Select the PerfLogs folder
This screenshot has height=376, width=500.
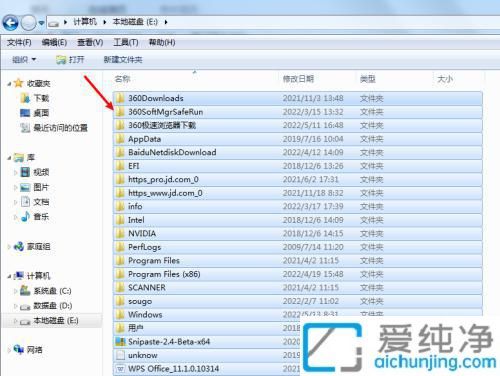298,247
